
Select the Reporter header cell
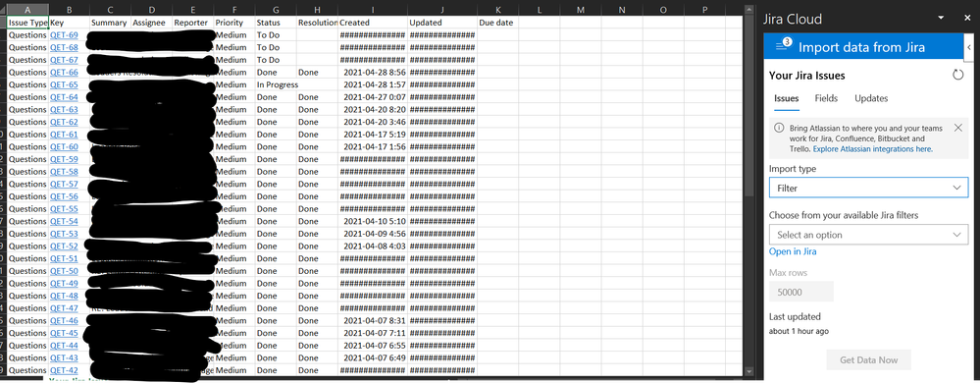pos(193,23)
